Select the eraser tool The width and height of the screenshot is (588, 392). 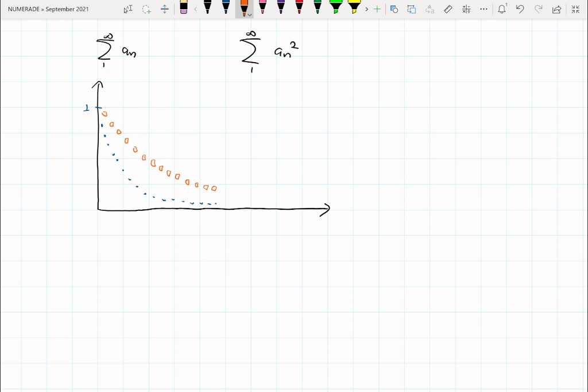tap(183, 9)
